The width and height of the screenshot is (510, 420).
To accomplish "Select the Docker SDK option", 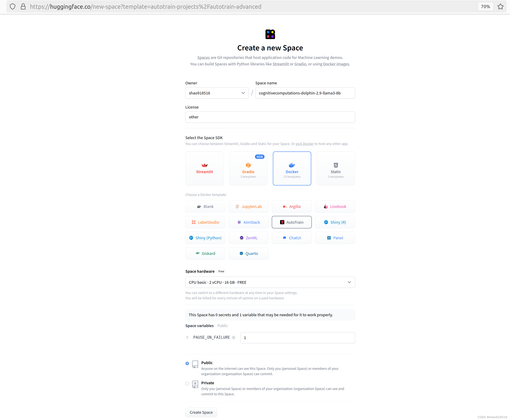I will pos(292,168).
